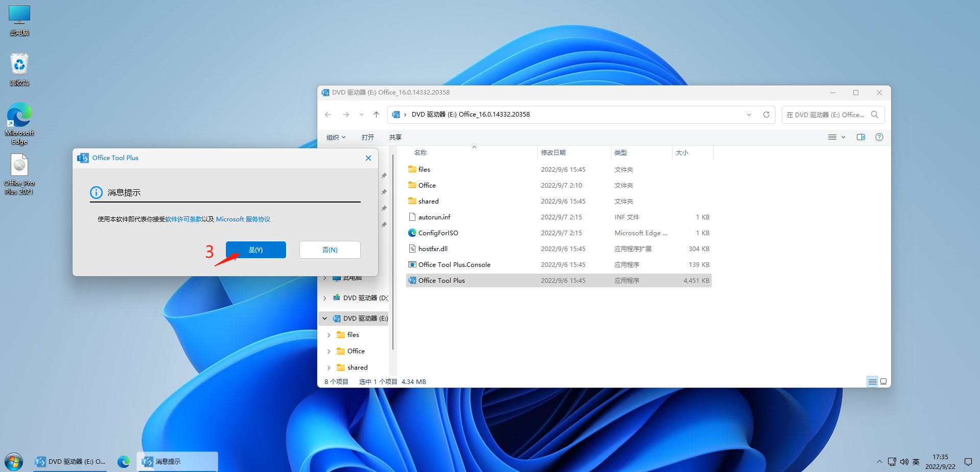Image resolution: width=980 pixels, height=472 pixels.
Task: Refresh the Explorer folder view
Action: [x=766, y=115]
